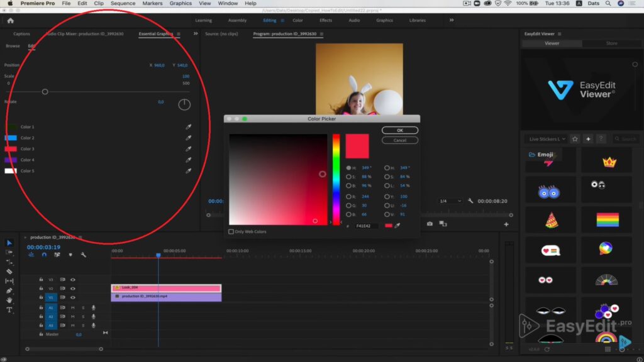Open the button editor plus icon
Viewport: 644px width, 362px height.
point(506,224)
